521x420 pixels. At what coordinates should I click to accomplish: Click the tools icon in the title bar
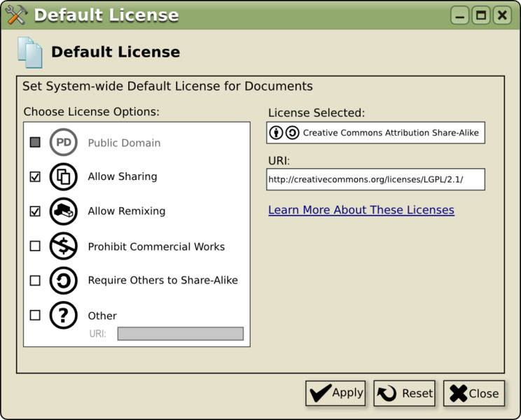(x=17, y=15)
